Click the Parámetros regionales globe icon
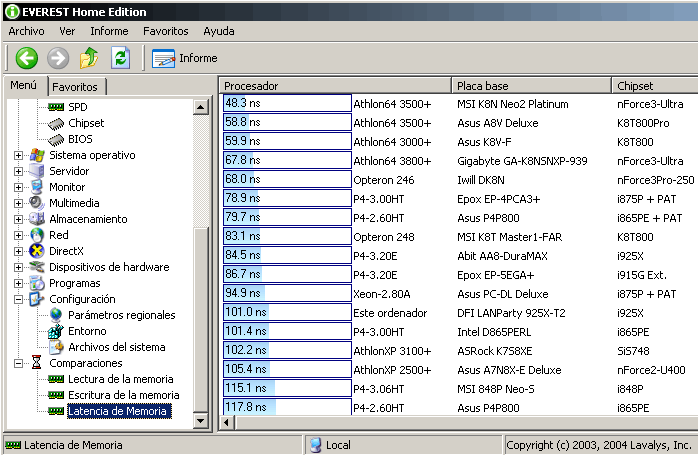The image size is (698, 455). (x=56, y=315)
